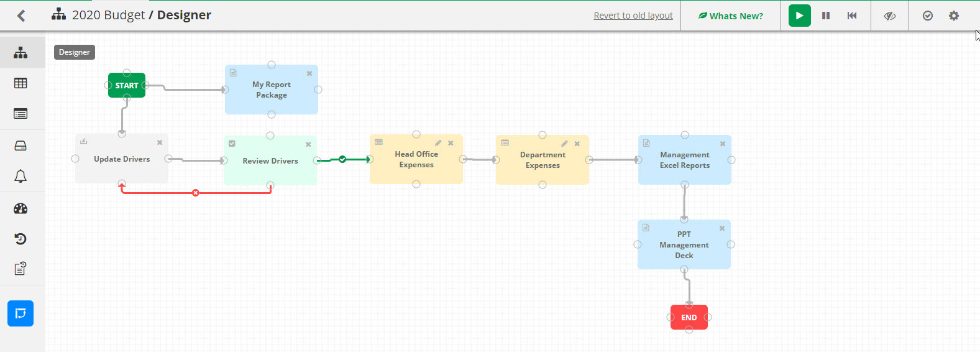
Task: Select the red END node
Action: [689, 317]
